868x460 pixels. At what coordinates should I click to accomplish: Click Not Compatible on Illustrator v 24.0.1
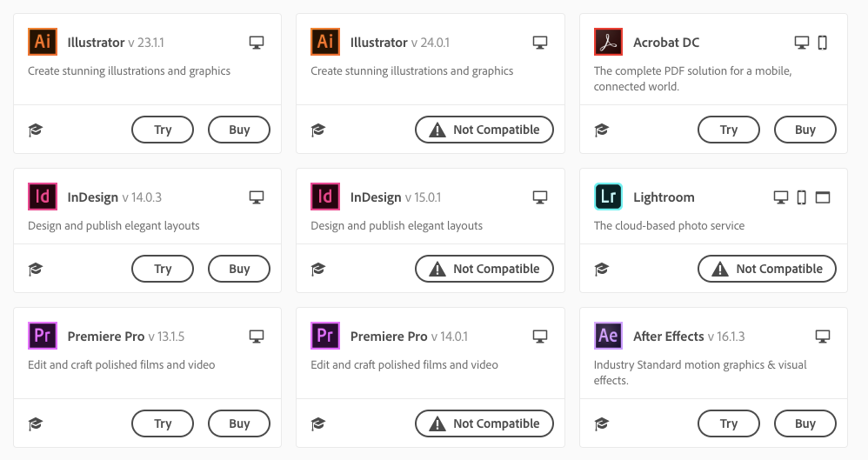(x=484, y=130)
